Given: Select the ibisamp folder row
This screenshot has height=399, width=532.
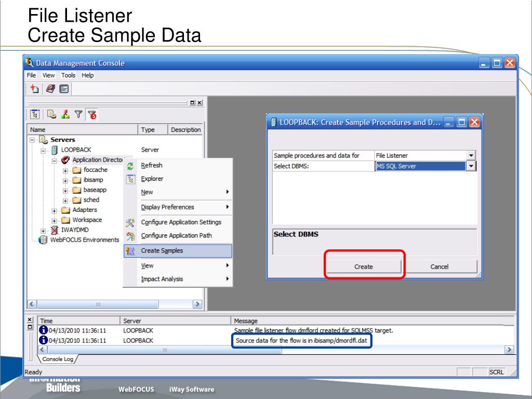Looking at the screenshot, I should coord(94,180).
